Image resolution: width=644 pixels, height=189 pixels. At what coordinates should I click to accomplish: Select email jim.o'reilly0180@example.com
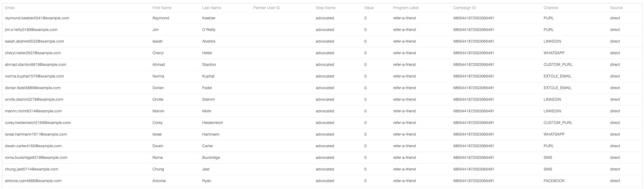31,30
